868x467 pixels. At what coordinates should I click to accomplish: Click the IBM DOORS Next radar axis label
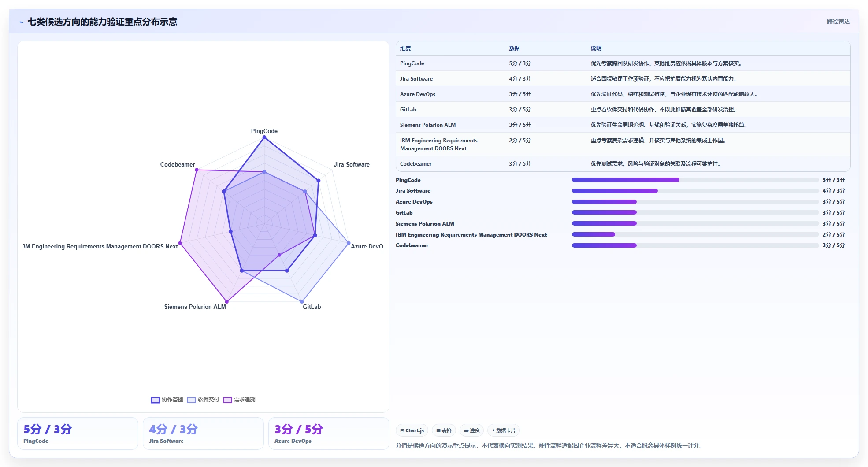[x=100, y=246]
